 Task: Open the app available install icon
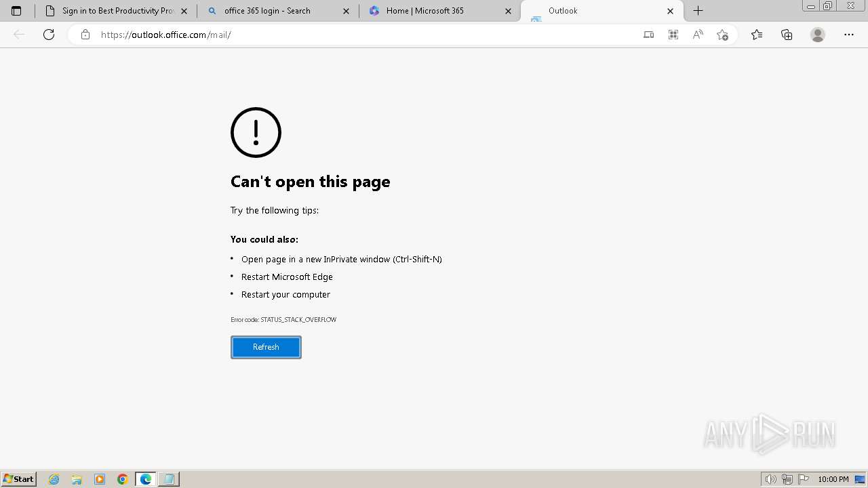pyautogui.click(x=649, y=35)
